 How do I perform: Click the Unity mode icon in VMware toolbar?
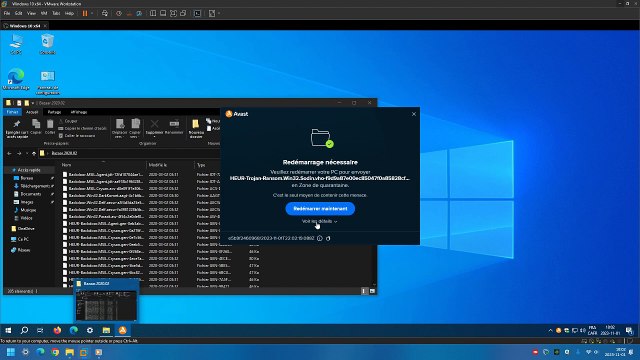[183, 13]
